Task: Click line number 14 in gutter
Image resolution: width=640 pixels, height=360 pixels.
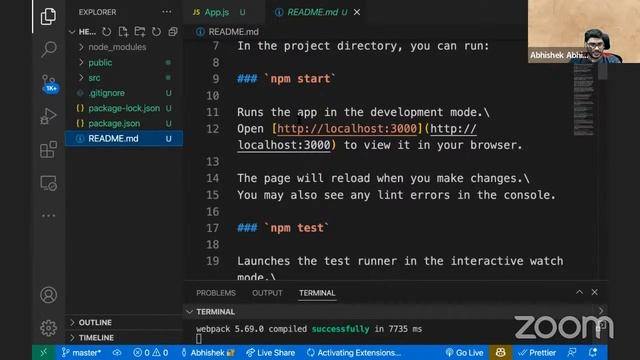Action: (x=213, y=178)
